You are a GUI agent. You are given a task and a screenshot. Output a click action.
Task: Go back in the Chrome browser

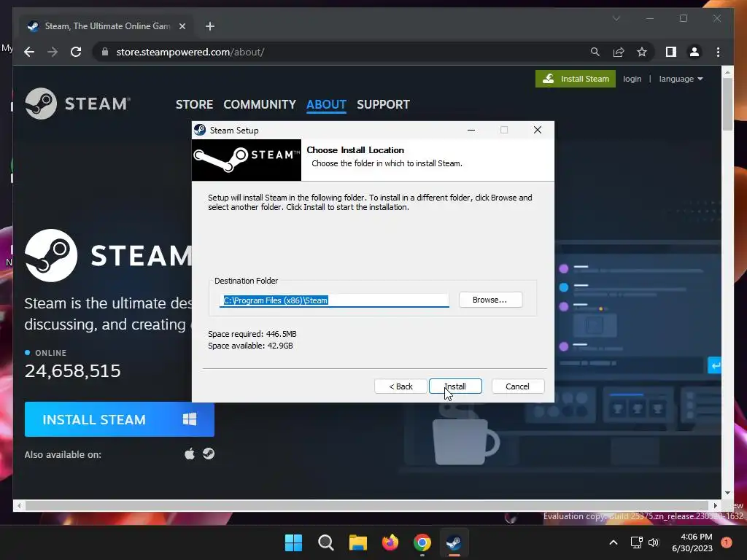29,52
